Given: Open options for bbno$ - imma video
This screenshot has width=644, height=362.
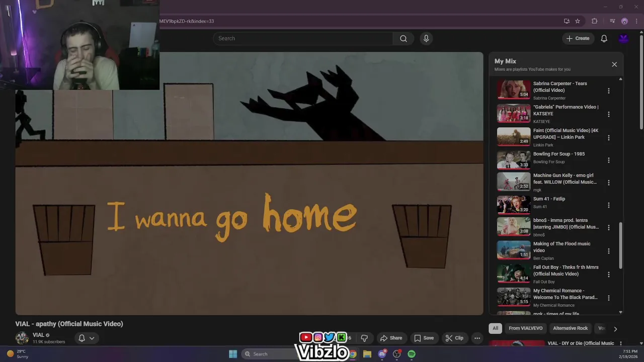Looking at the screenshot, I should point(608,227).
